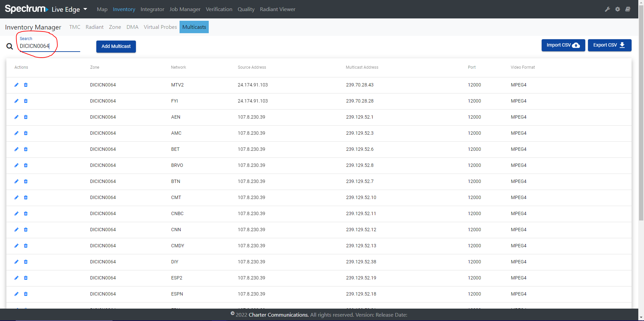Open the wrench tools icon
The image size is (644, 321).
(607, 9)
